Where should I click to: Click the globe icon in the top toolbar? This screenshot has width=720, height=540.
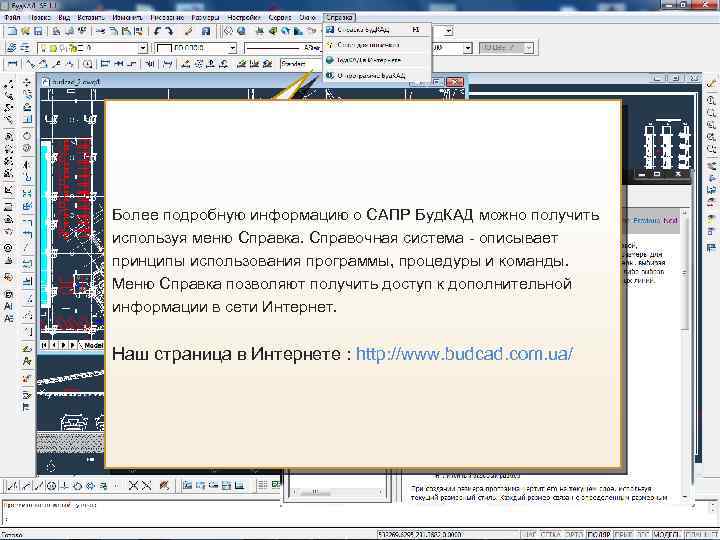coord(242,31)
